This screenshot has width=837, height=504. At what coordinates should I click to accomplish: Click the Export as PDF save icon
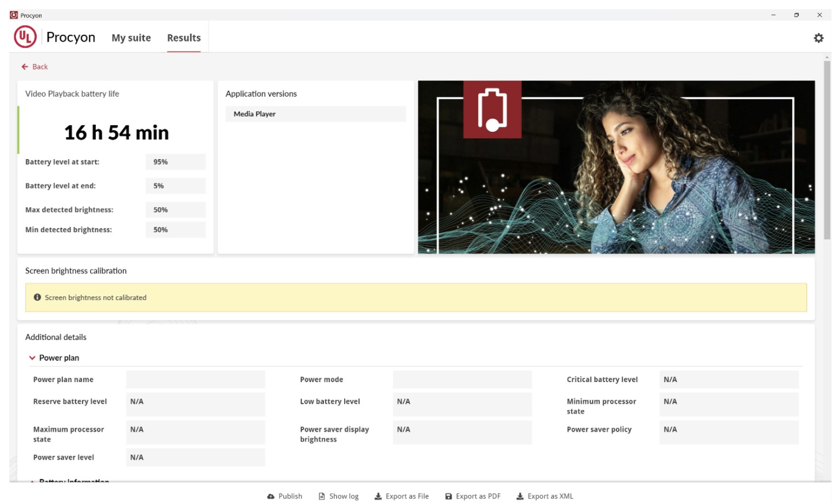449,496
